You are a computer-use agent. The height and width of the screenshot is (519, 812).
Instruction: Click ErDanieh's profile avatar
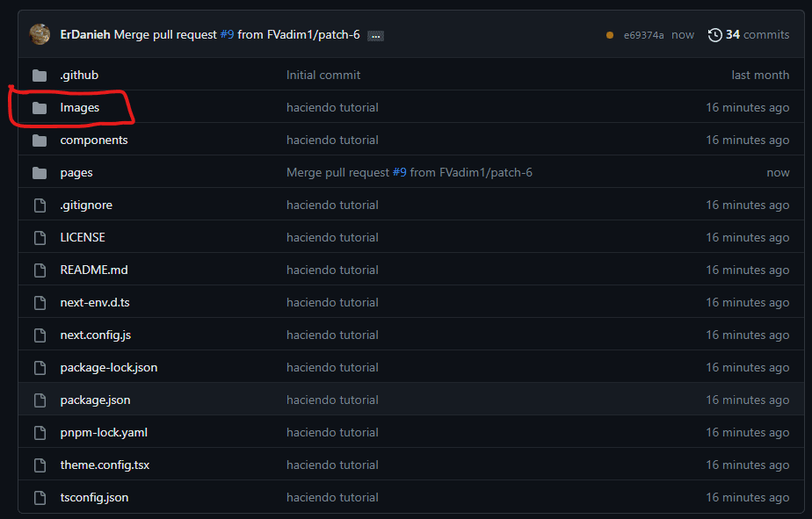coord(40,34)
